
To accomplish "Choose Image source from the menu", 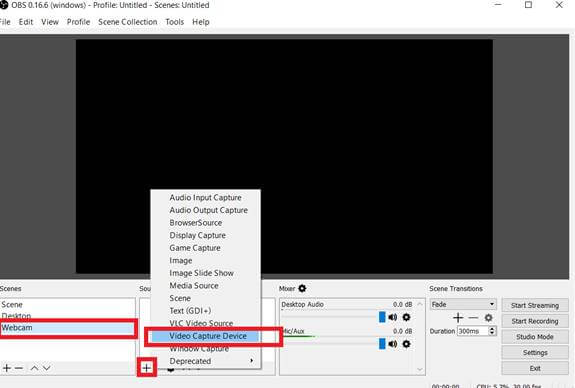I will [205, 260].
